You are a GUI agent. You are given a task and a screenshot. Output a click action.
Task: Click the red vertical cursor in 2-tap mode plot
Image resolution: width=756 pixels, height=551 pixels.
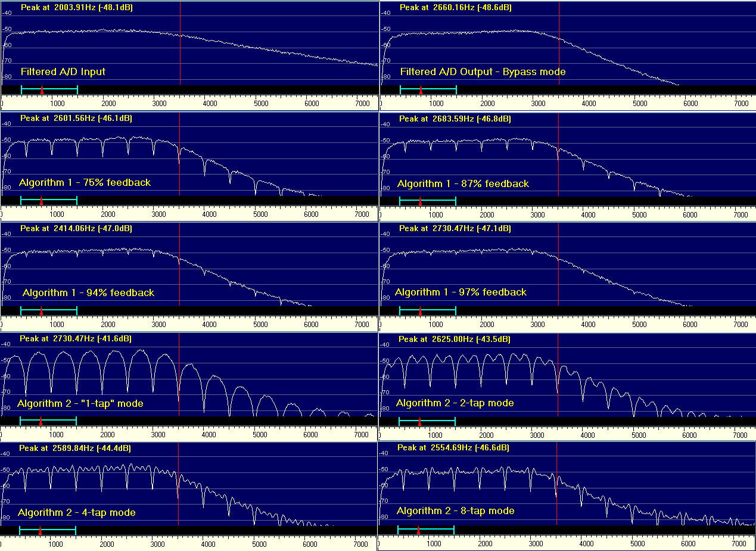[558, 375]
